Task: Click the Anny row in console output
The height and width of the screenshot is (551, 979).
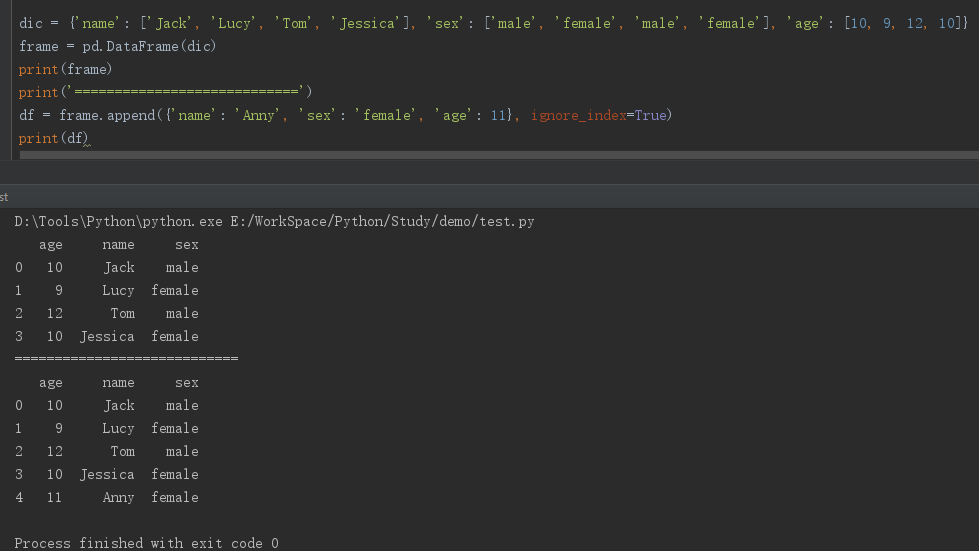Action: click(107, 497)
